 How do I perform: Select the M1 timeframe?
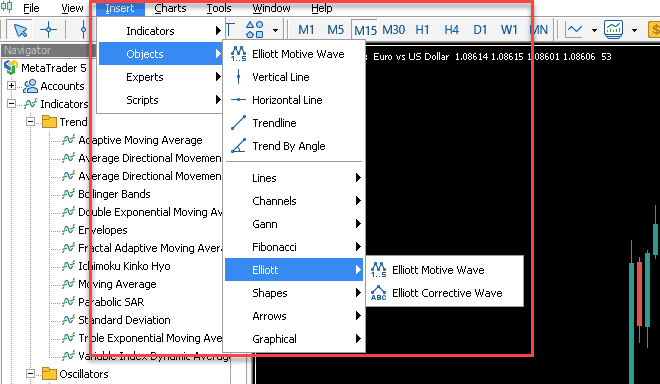(306, 30)
